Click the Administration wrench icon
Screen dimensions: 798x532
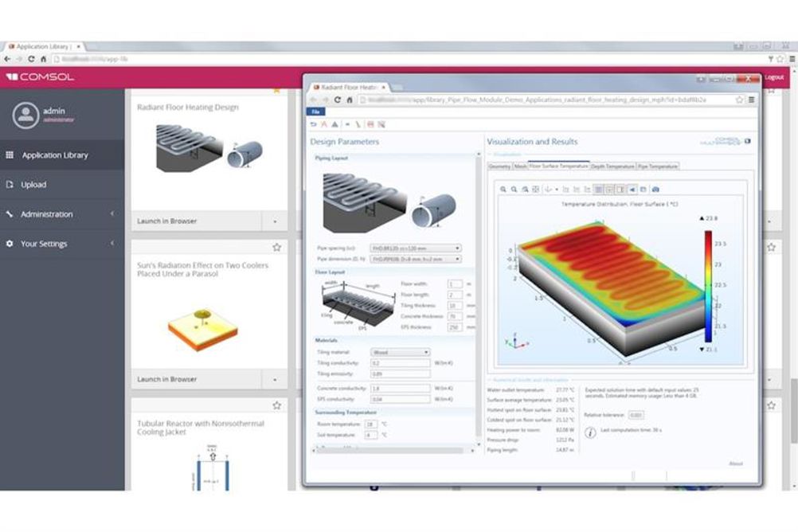point(10,213)
